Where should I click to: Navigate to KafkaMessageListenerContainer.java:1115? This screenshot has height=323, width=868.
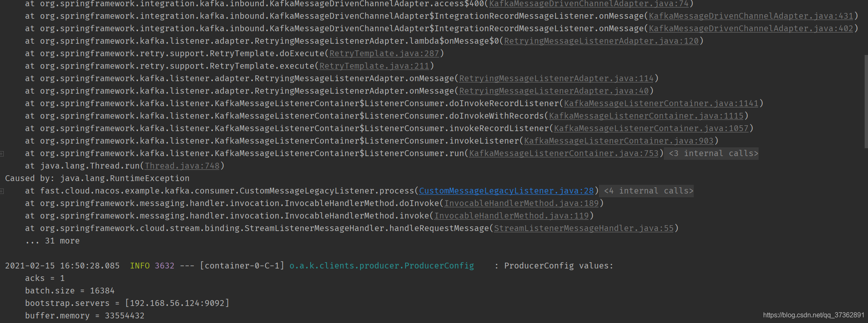click(x=646, y=116)
